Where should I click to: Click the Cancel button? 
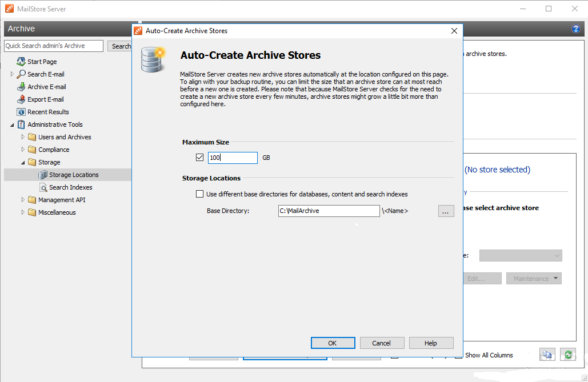tap(382, 343)
